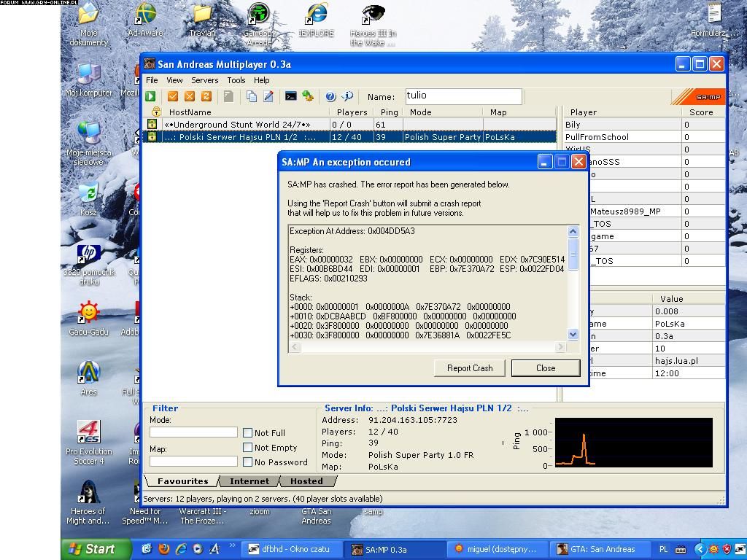Click the orange checkmark add server icon
Viewport: 747px width, 560px height.
173,96
